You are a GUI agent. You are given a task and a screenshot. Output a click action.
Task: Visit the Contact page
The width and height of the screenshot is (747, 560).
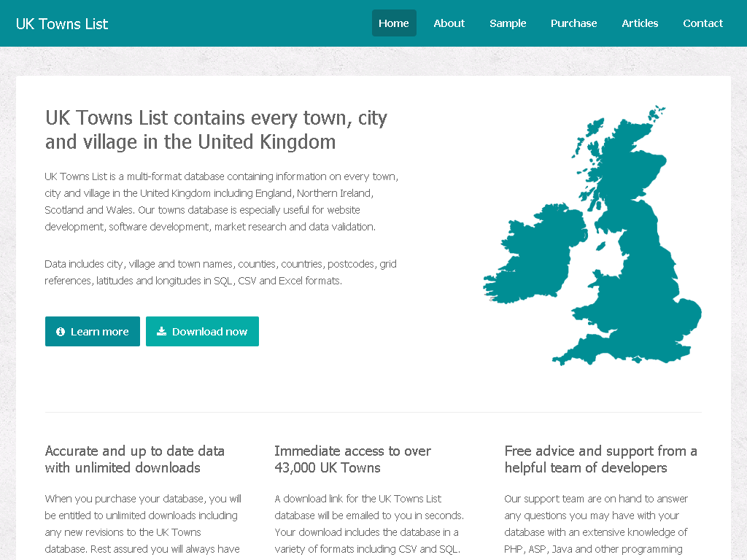(703, 23)
